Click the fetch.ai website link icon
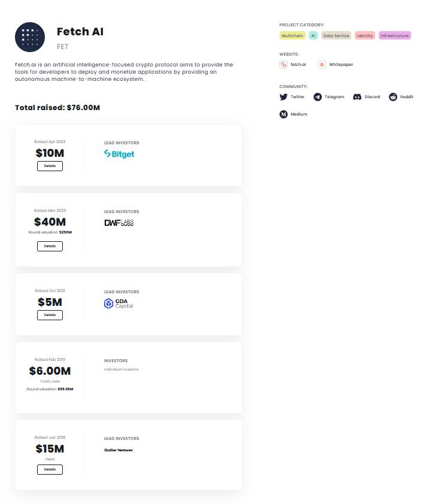The image size is (429, 504). coord(284,65)
